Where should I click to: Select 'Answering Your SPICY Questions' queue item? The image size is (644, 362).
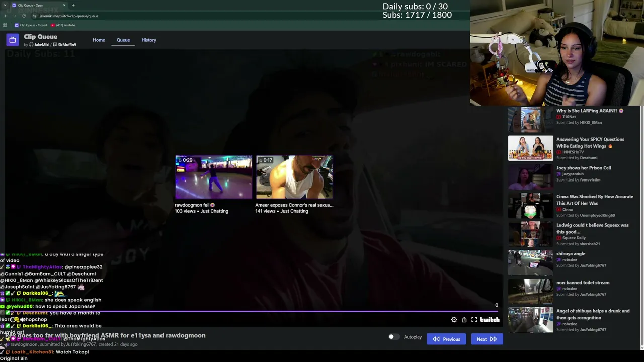pos(590,143)
